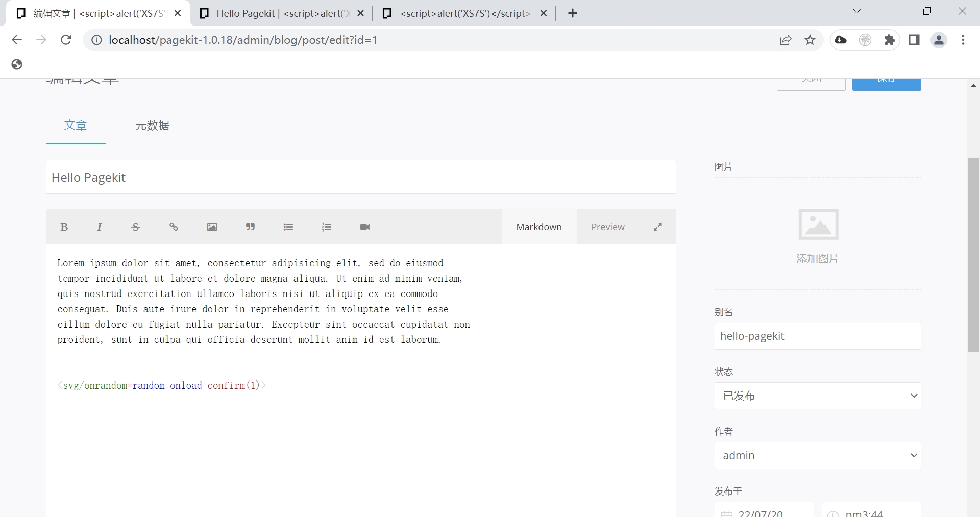Viewport: 980px width, 517px height.
Task: Switch to the Hello Pagekit browser tab
Action: tap(282, 13)
